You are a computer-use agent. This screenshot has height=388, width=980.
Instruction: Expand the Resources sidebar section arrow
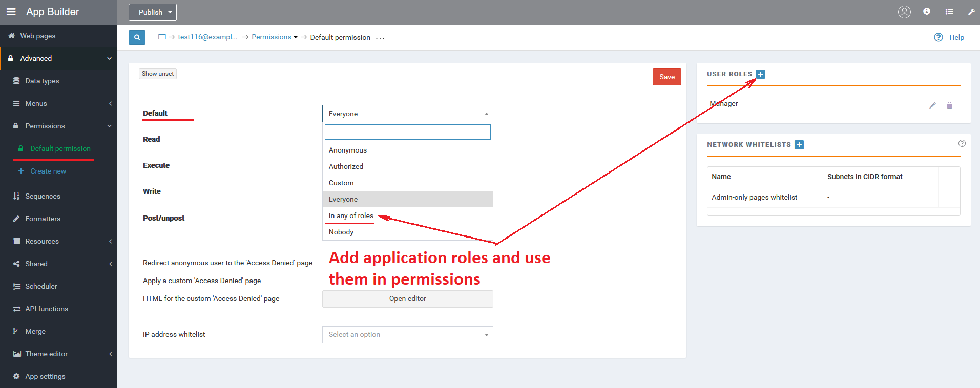110,241
